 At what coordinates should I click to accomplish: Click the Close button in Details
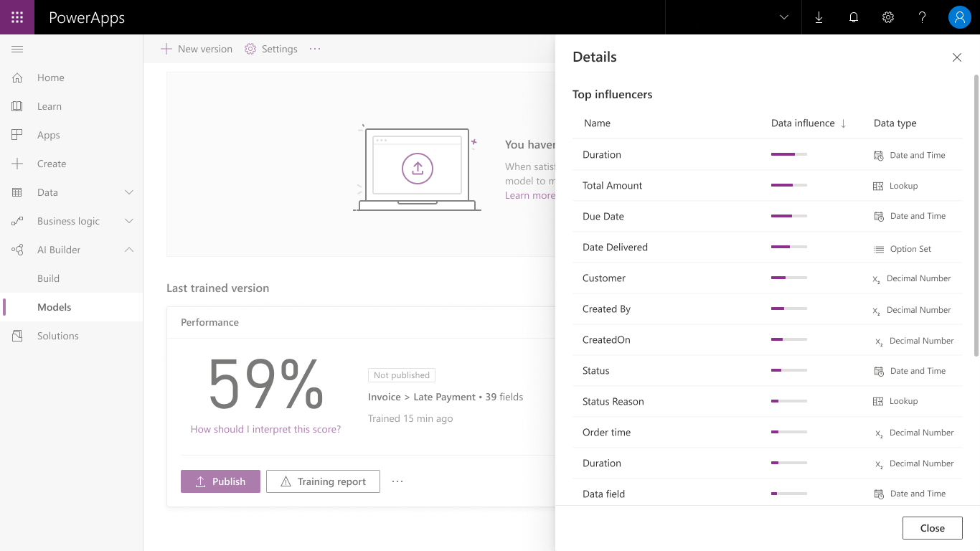point(933,528)
